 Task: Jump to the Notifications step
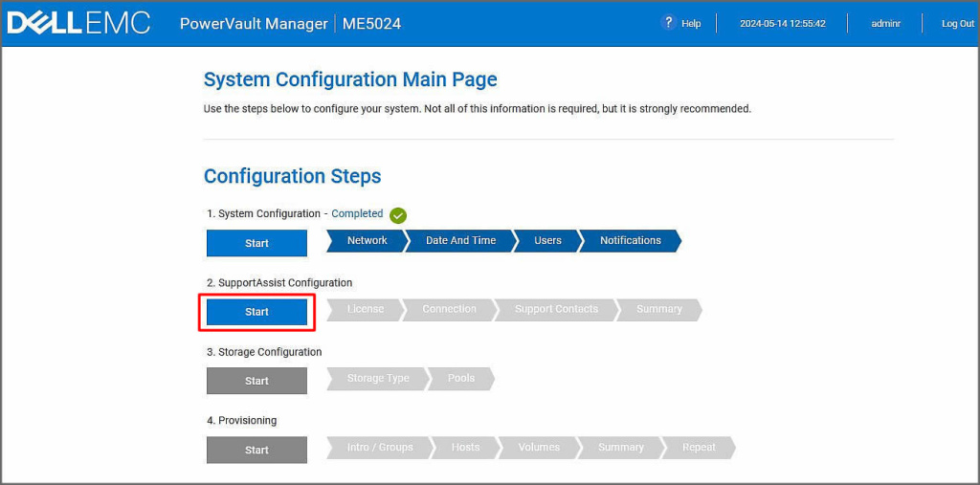click(x=630, y=241)
